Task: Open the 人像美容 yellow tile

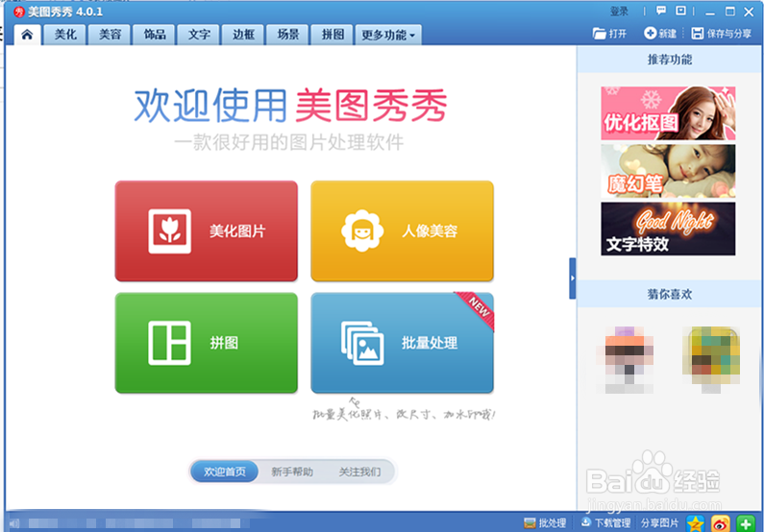Action: [x=402, y=230]
